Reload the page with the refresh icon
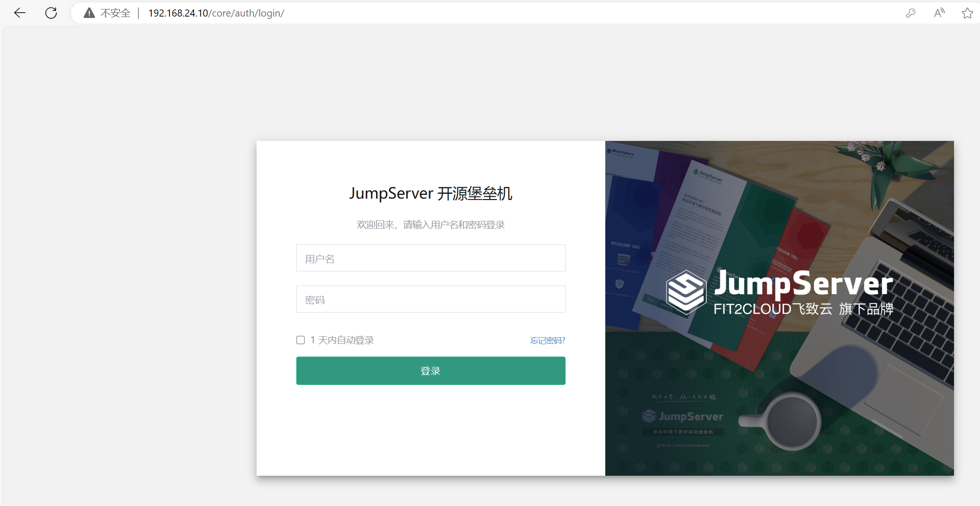The width and height of the screenshot is (980, 506). tap(51, 13)
